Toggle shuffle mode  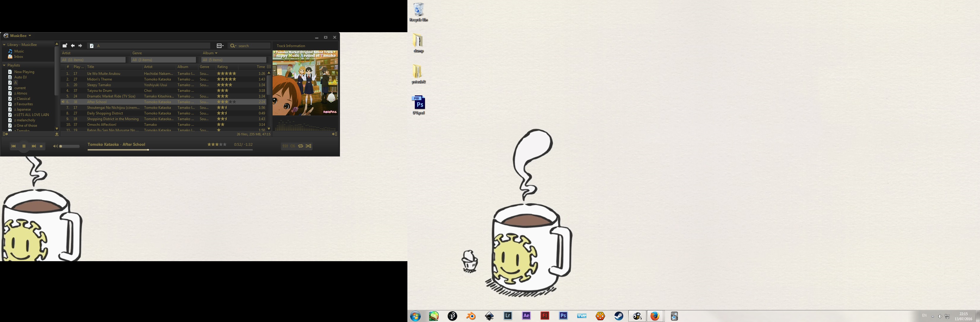click(309, 146)
